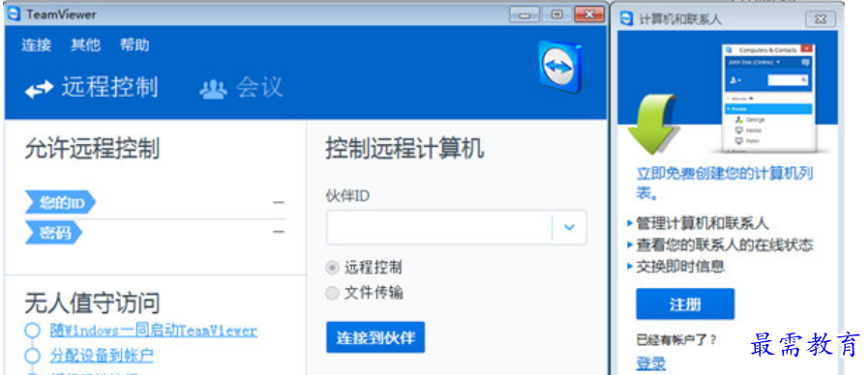Switch to the 远程控制 tab
Image resolution: width=868 pixels, height=375 pixels.
[x=92, y=87]
